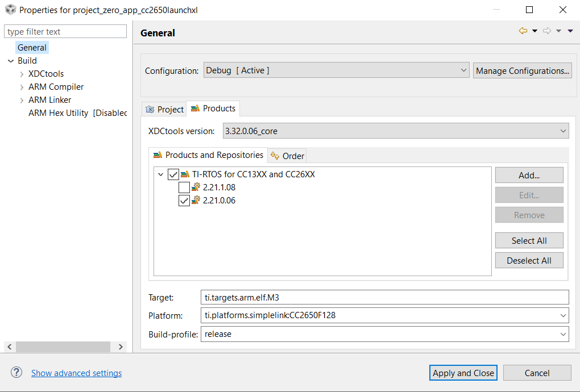This screenshot has height=392, width=580.
Task: Click the Manage Configurations button
Action: click(523, 70)
